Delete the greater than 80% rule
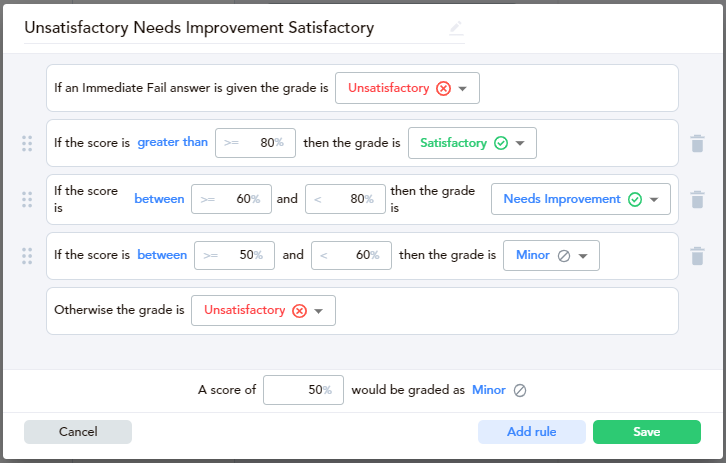This screenshot has height=463, width=726. (697, 144)
